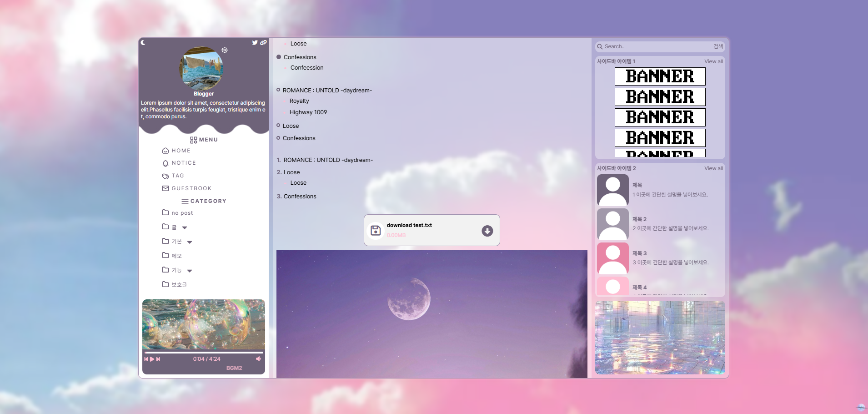
Task: Click the previous track button in BGM player
Action: 146,359
